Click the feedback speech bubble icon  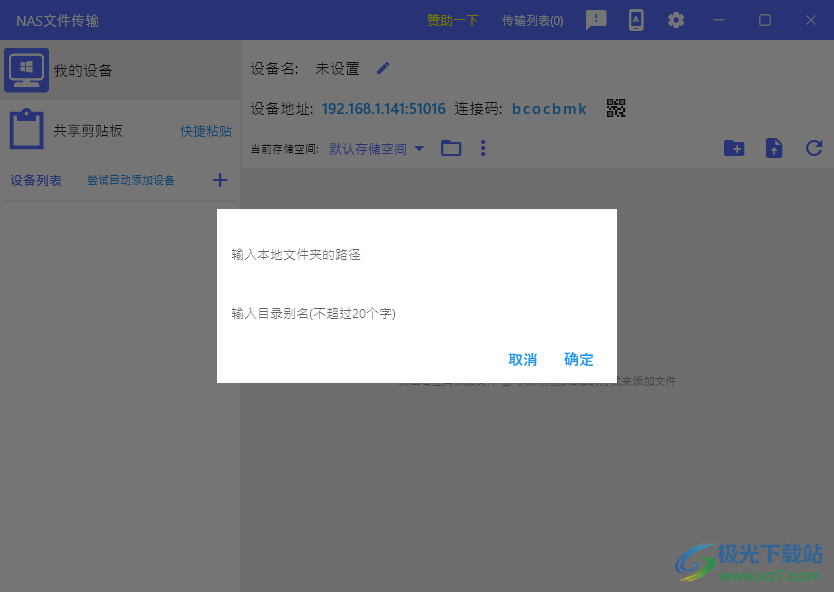596,20
